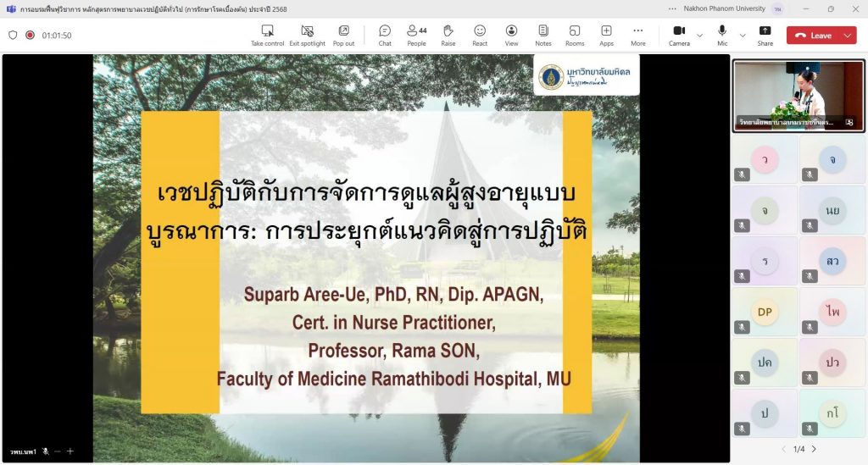Open breakout Rooms

pos(575,36)
